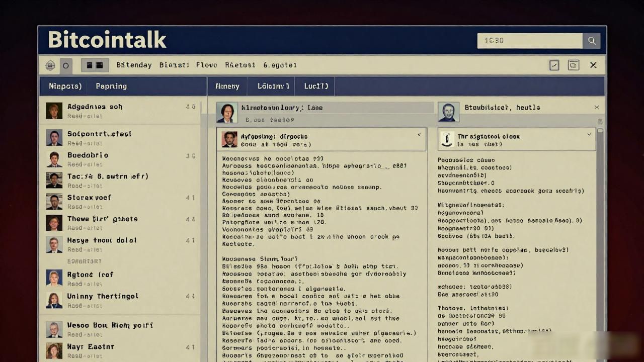This screenshot has width=644, height=362.
Task: Click the checkmark box icon in the toolbar
Action: point(554,65)
